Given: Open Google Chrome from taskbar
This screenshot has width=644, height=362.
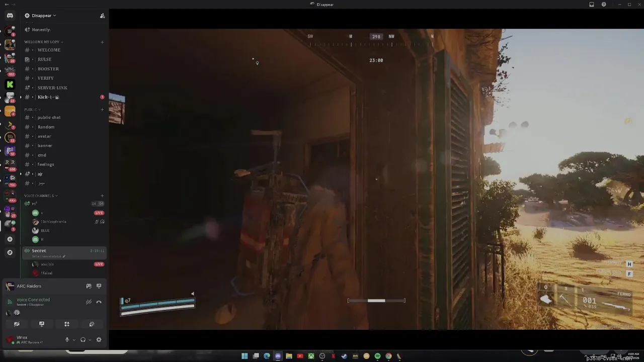Looking at the screenshot, I should coord(388,356).
